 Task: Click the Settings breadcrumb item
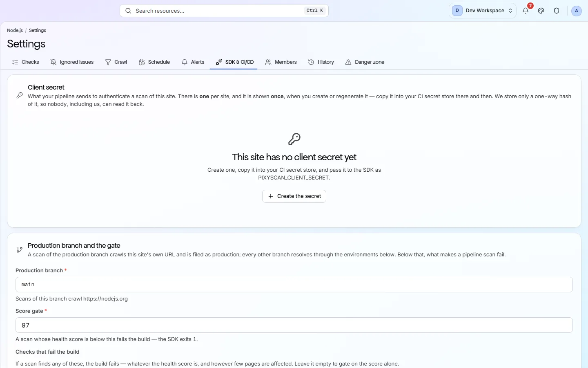click(x=38, y=30)
